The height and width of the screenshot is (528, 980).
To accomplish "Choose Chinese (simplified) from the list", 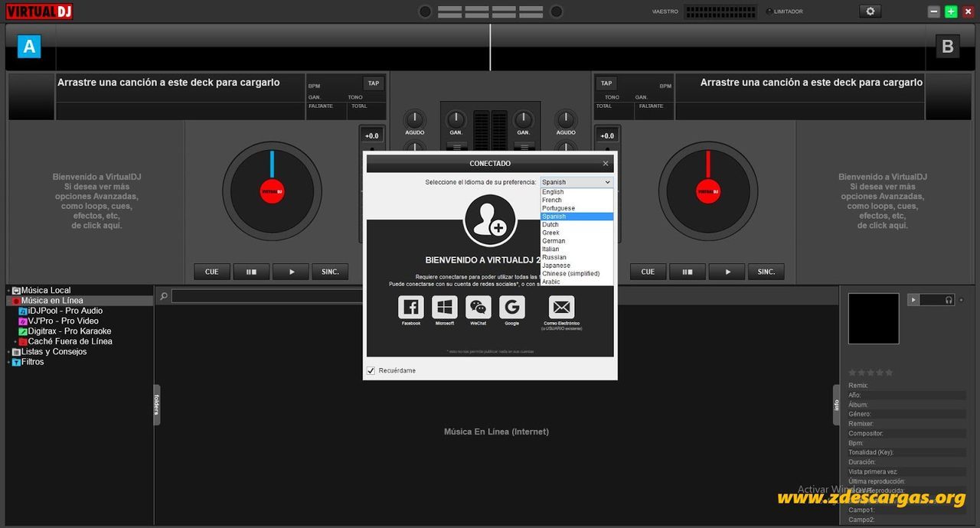I will coord(577,273).
